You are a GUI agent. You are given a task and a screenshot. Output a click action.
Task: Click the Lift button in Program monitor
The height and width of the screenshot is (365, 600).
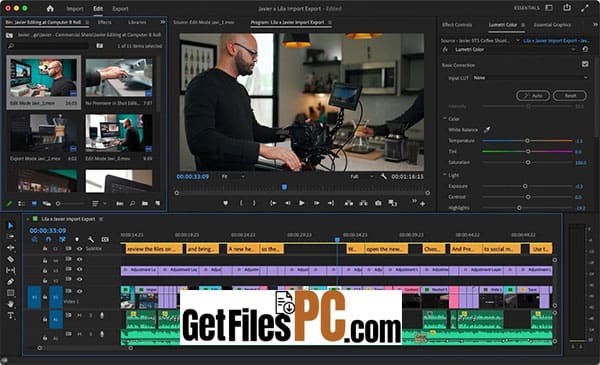coord(349,203)
